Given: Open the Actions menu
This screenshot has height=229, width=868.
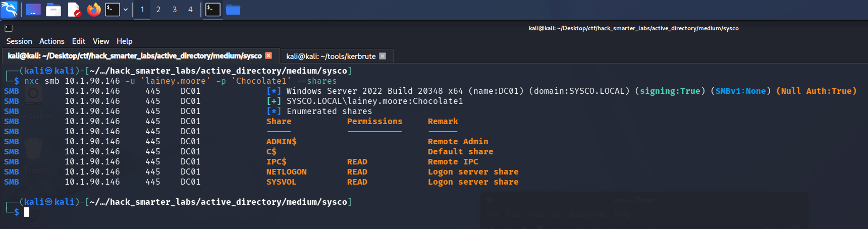Looking at the screenshot, I should 52,41.
